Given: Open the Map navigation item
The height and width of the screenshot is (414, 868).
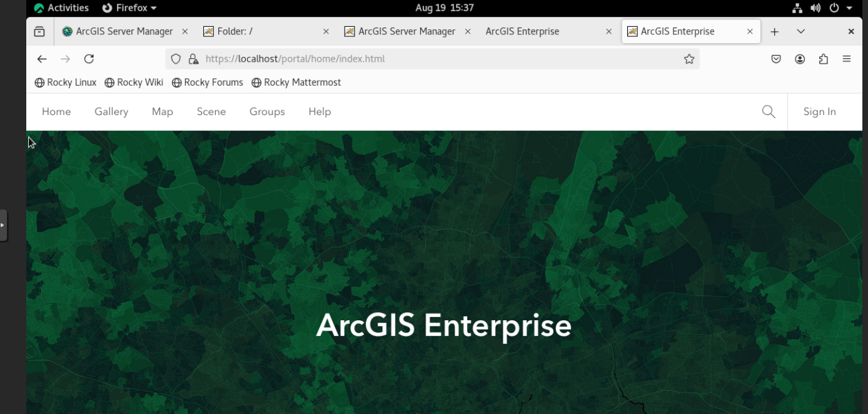Looking at the screenshot, I should coord(163,111).
